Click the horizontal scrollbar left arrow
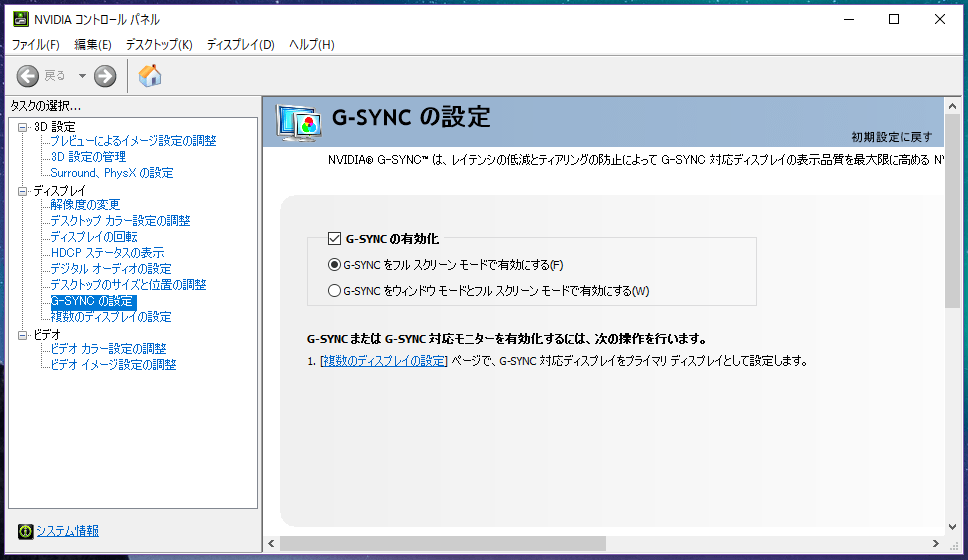This screenshot has height=560, width=968. (272, 543)
